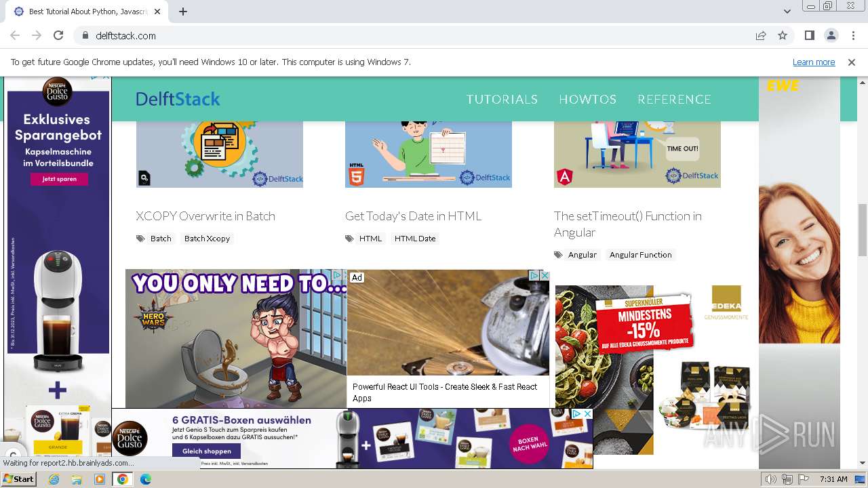Open Microsoft Edge from the taskbar
Image resolution: width=868 pixels, height=488 pixels.
(x=145, y=479)
